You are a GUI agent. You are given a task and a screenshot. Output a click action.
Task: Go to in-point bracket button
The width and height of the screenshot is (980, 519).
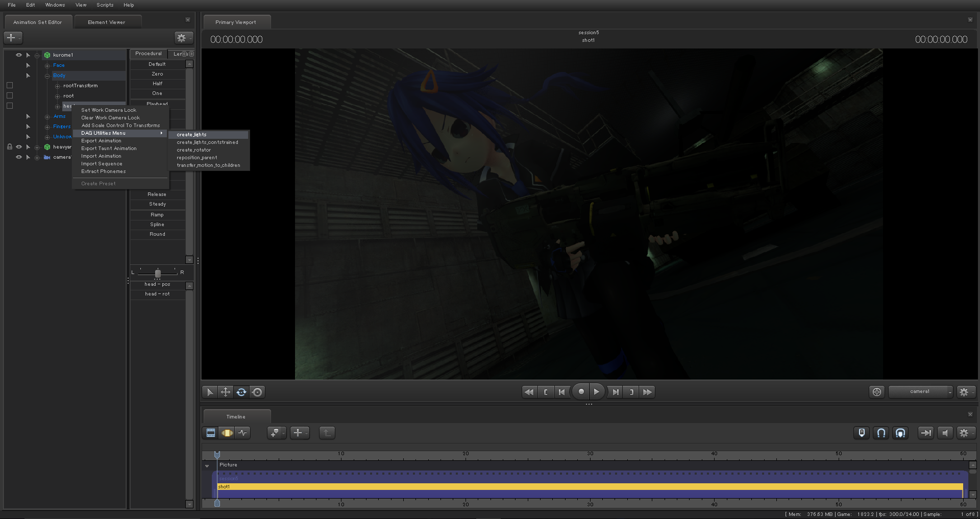click(x=546, y=392)
